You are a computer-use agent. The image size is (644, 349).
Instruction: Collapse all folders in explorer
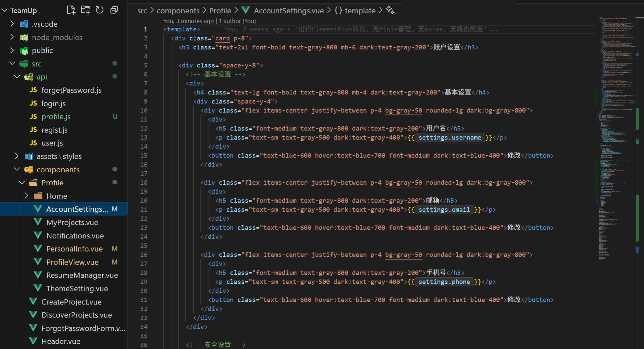(114, 10)
